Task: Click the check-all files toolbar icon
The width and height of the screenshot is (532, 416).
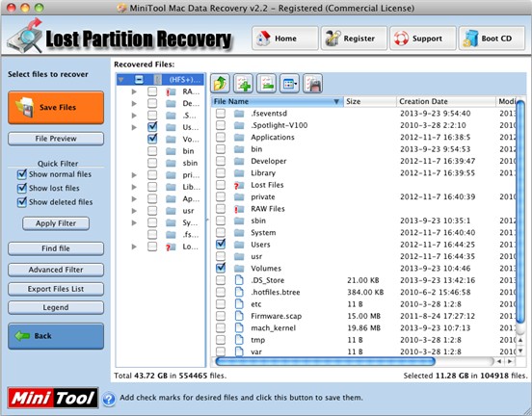Action: pyautogui.click(x=243, y=83)
